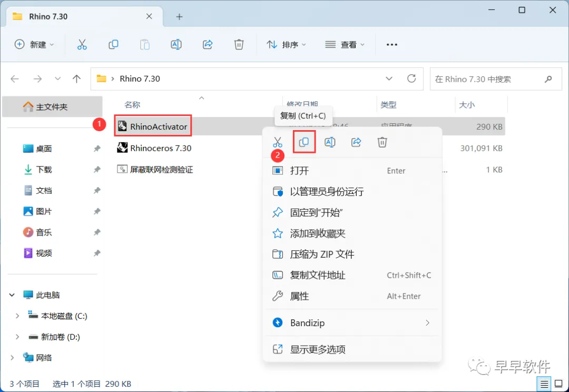Click the Cut icon in the top toolbar
Viewport: 569px width, 392px height.
[x=82, y=44]
